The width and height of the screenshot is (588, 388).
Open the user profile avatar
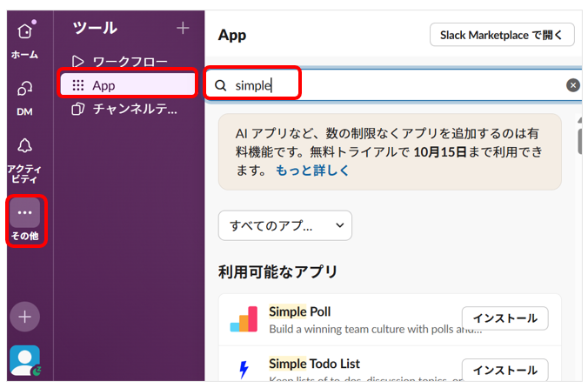[x=25, y=360]
